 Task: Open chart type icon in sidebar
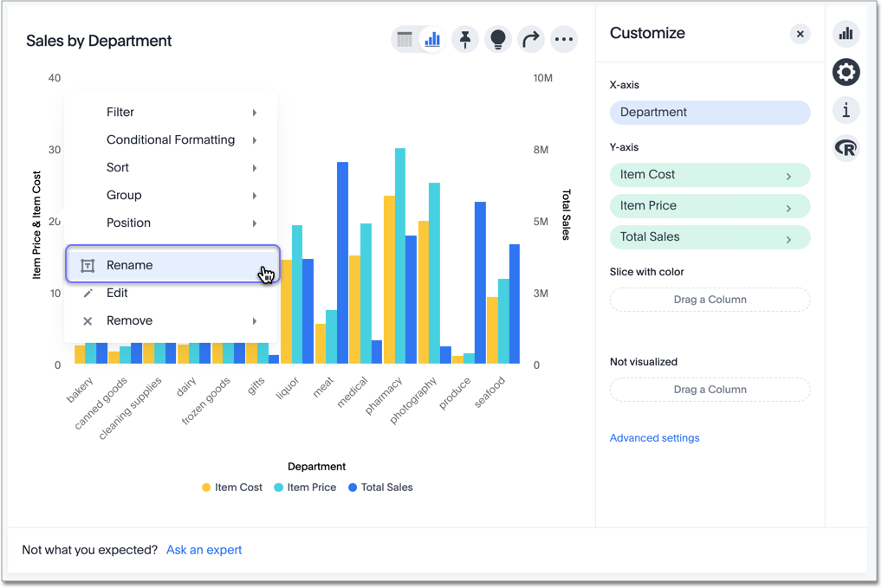point(846,34)
